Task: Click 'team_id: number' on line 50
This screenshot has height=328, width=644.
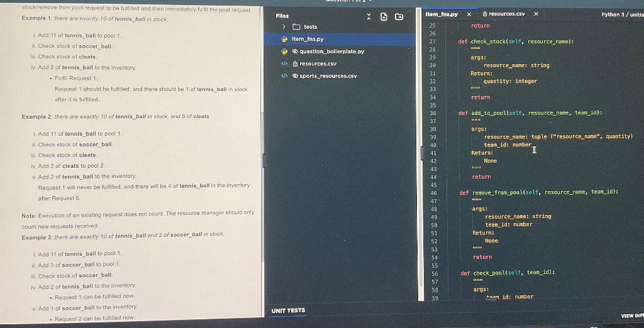Action: point(508,224)
